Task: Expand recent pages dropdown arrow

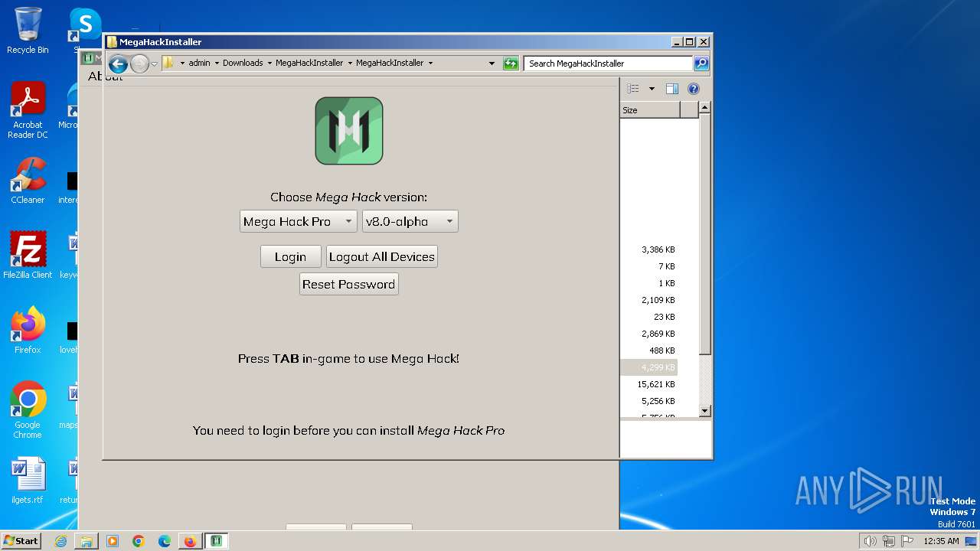Action: (154, 64)
